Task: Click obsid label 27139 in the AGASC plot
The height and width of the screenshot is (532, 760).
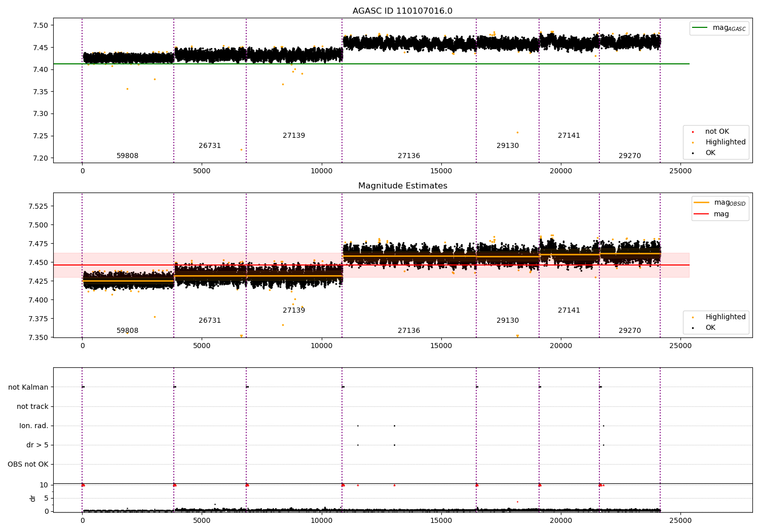Action: [294, 136]
